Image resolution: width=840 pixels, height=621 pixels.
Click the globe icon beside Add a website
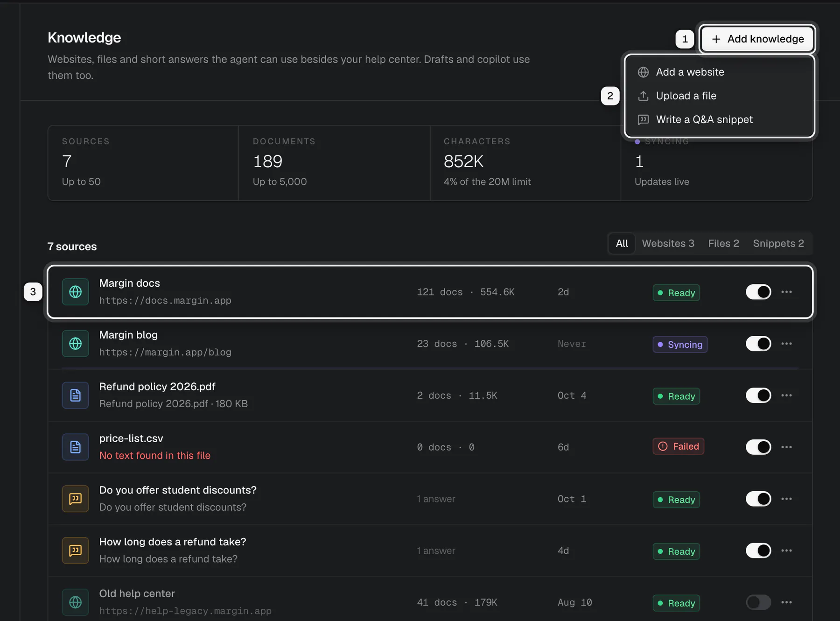coord(643,72)
